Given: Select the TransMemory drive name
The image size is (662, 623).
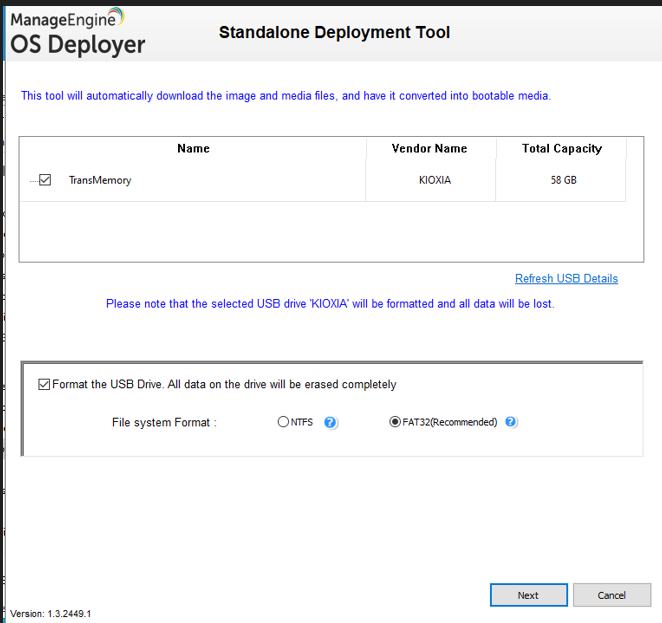Looking at the screenshot, I should pyautogui.click(x=100, y=180).
